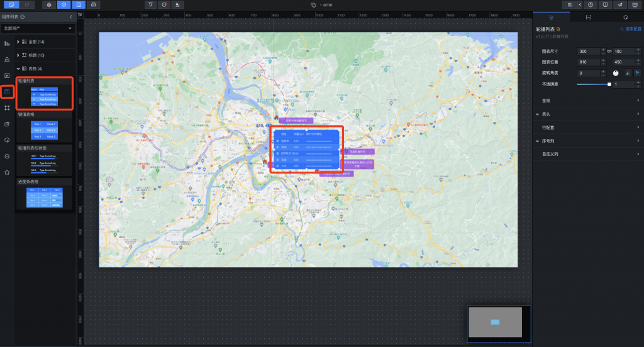This screenshot has width=644, height=347.
Task: Open the document icon beside 轮播列表 title
Action: click(x=558, y=29)
